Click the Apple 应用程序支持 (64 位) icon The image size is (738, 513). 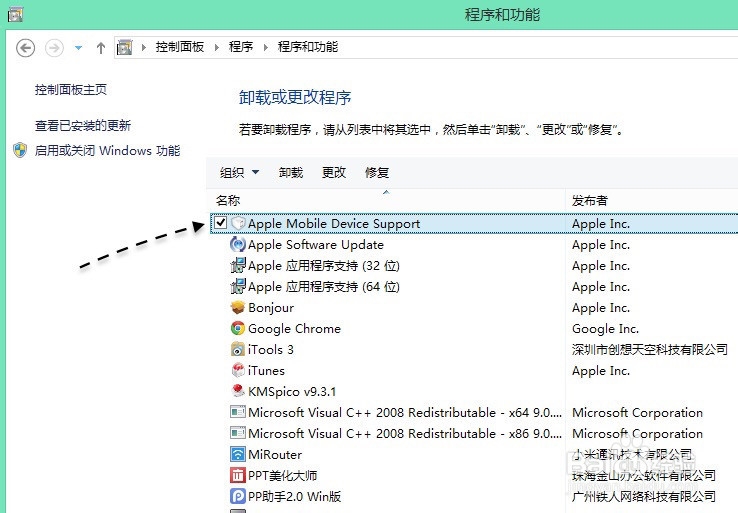coord(238,286)
